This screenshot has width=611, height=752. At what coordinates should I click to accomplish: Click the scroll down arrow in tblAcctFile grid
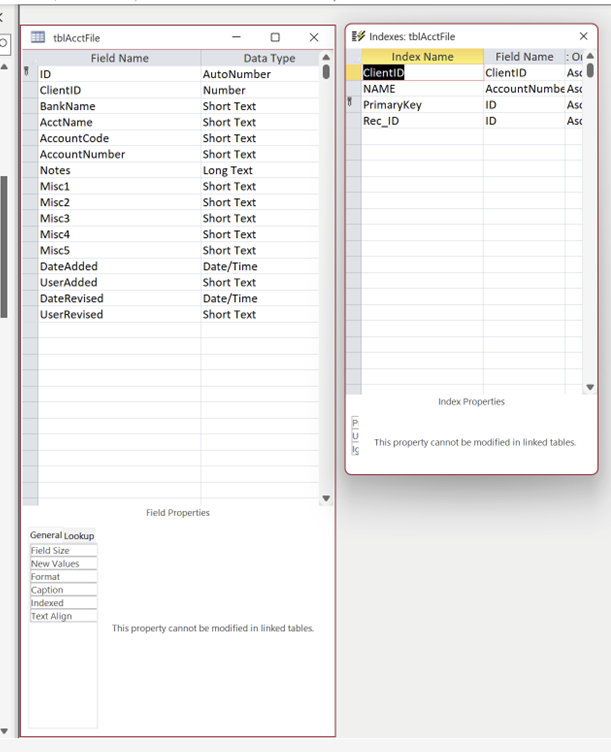point(326,498)
